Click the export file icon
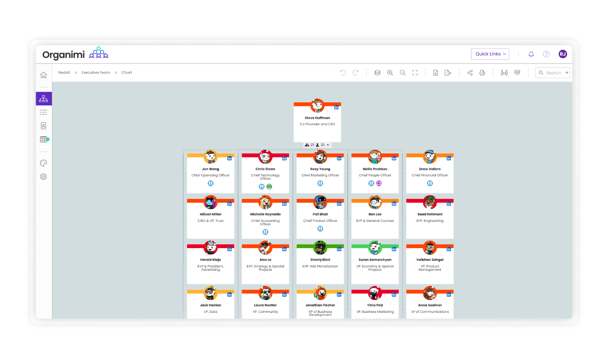Image resolution: width=608 pixels, height=364 pixels. click(x=448, y=73)
